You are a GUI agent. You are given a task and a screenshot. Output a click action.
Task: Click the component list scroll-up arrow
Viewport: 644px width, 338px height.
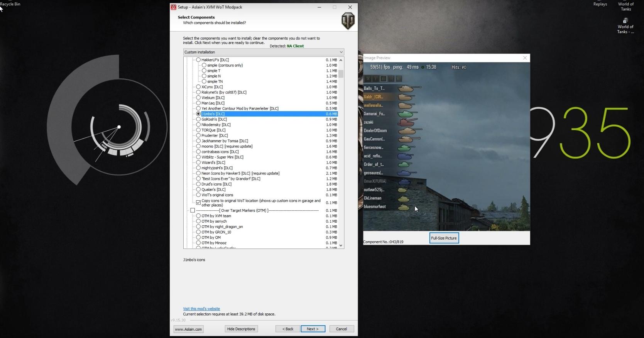[341, 60]
